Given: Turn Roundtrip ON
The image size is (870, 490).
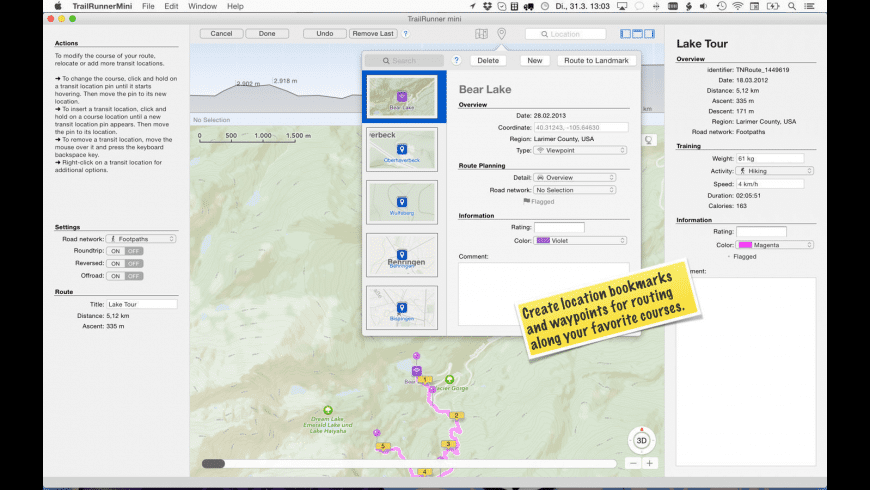Looking at the screenshot, I should click(115, 251).
